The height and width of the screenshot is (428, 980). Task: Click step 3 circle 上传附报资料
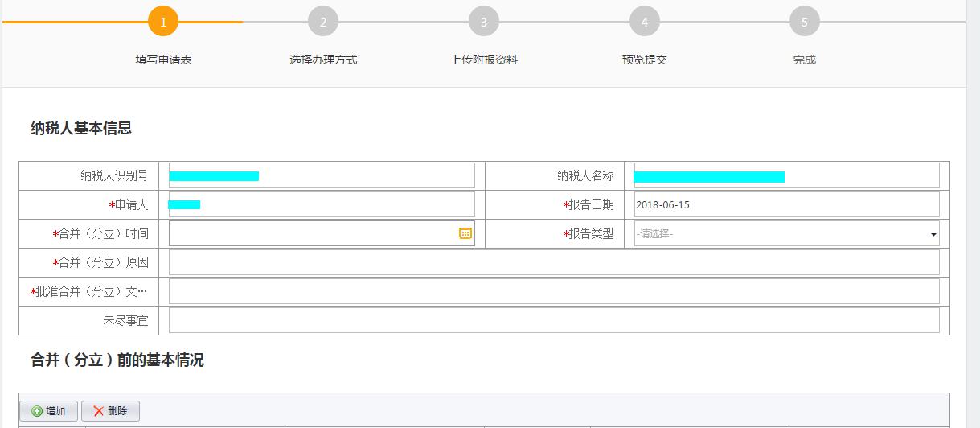(484, 22)
